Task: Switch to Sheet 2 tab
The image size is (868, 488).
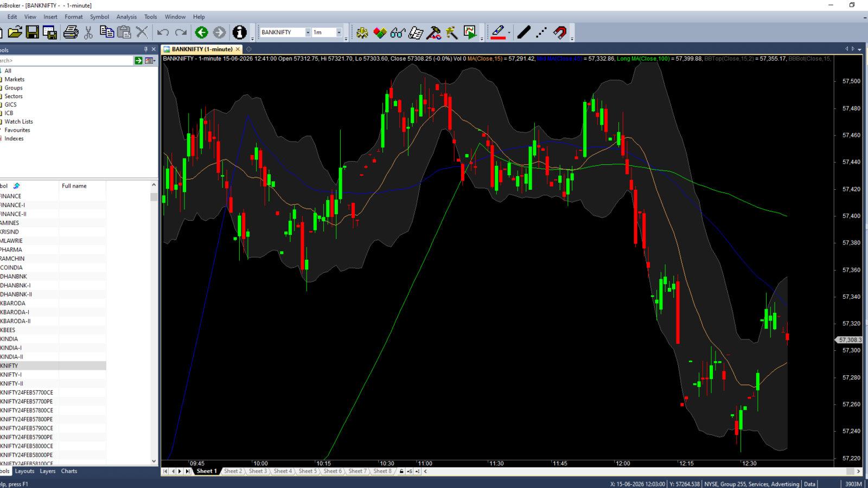Action: pyautogui.click(x=233, y=471)
